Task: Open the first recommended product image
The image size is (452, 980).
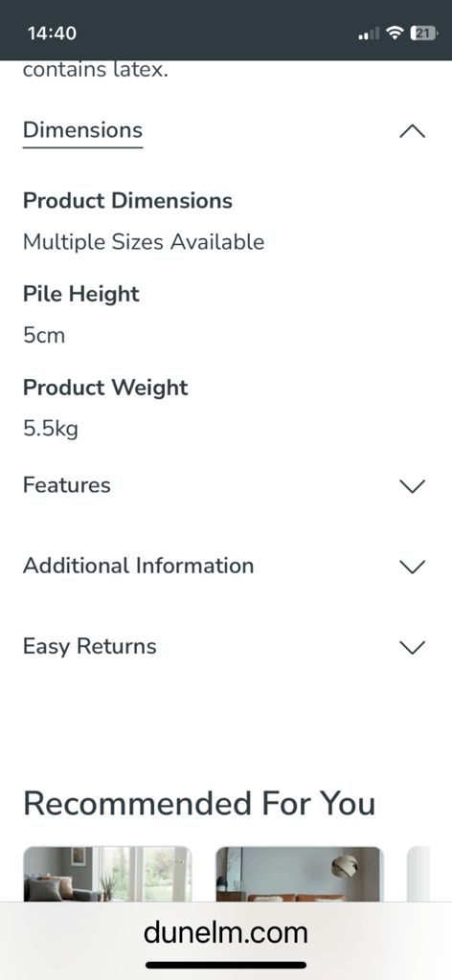Action: click(x=107, y=874)
